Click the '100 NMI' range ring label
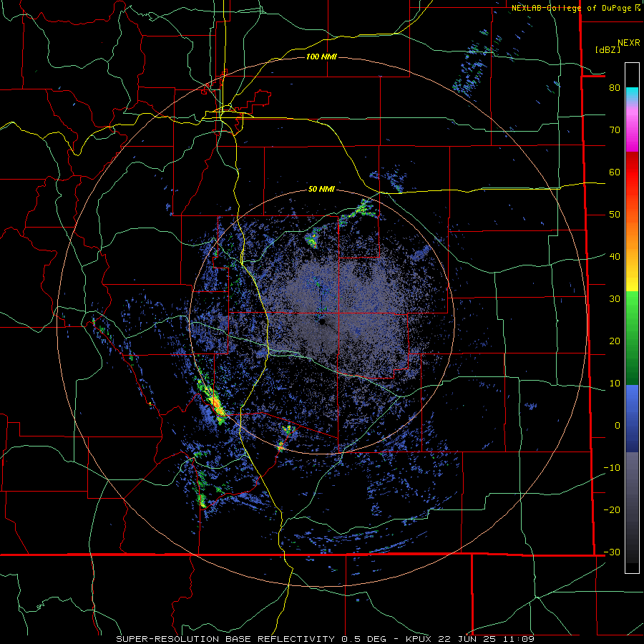The width and height of the screenshot is (644, 644). [321, 57]
